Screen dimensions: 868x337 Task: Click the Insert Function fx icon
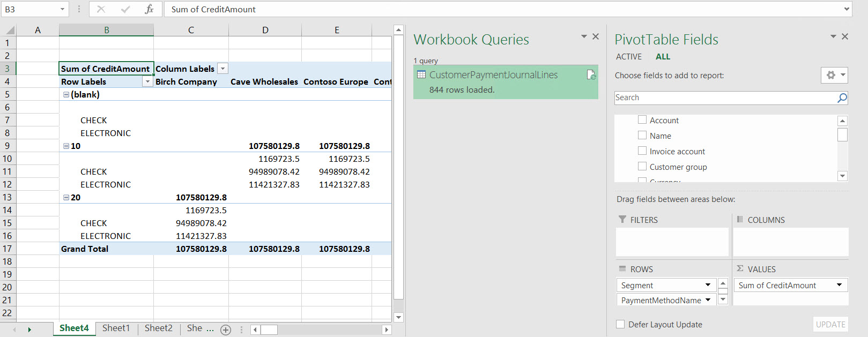149,9
